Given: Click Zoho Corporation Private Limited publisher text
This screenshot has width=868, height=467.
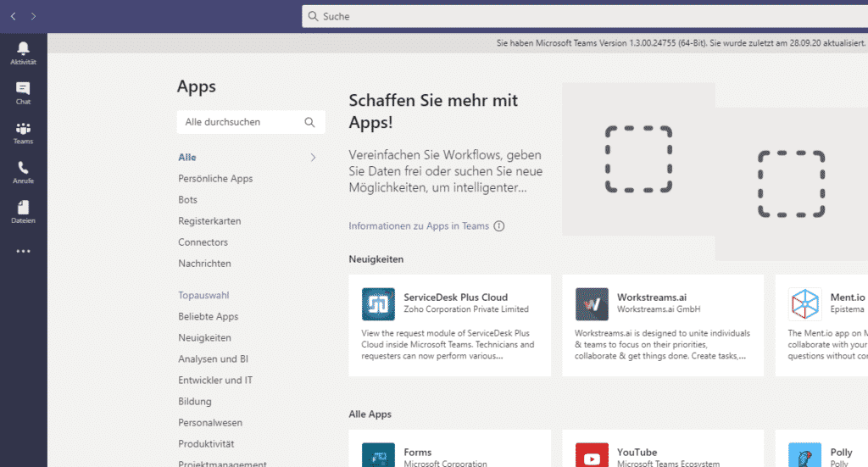Looking at the screenshot, I should [x=466, y=309].
